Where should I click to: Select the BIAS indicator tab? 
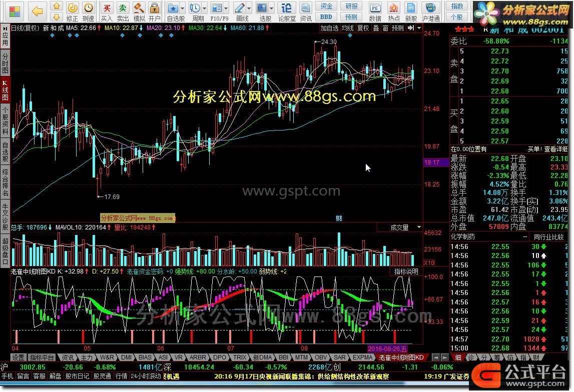click(145, 357)
